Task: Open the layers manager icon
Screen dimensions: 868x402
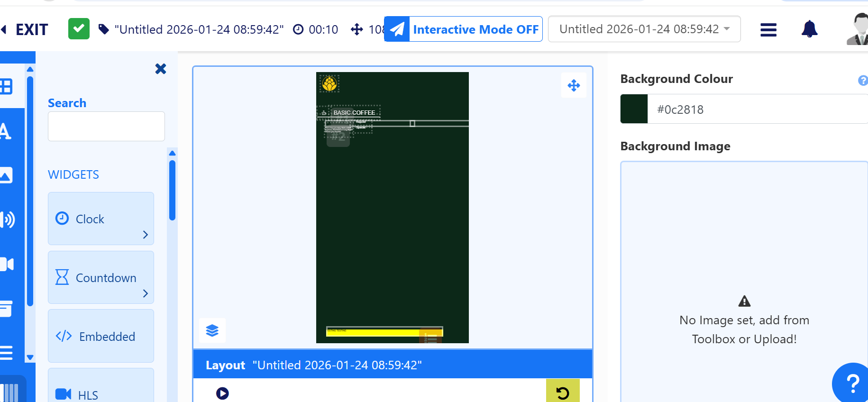Action: (x=212, y=330)
